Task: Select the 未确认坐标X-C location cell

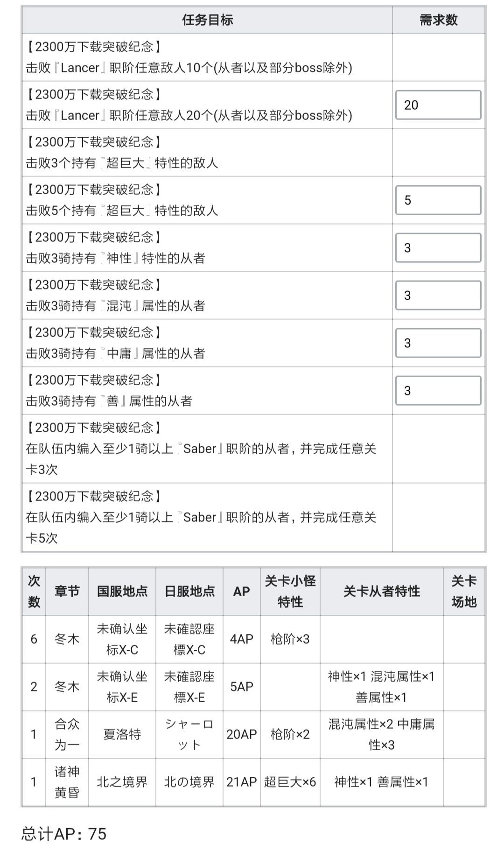Action: 122,639
